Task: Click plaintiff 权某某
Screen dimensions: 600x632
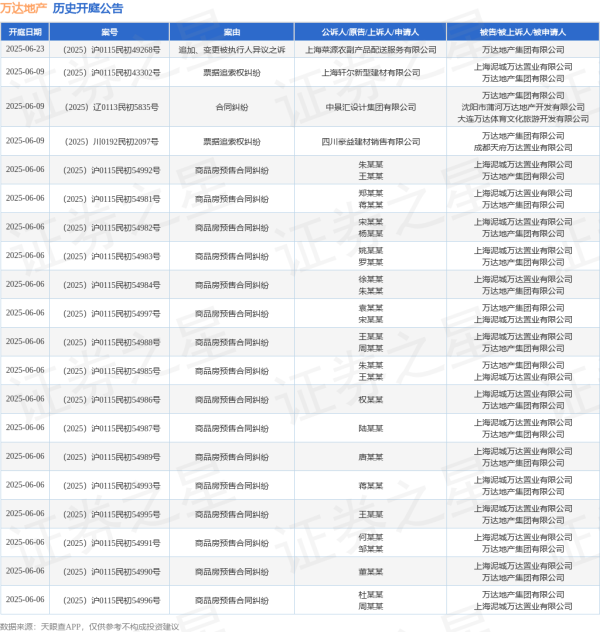Action: (x=370, y=400)
